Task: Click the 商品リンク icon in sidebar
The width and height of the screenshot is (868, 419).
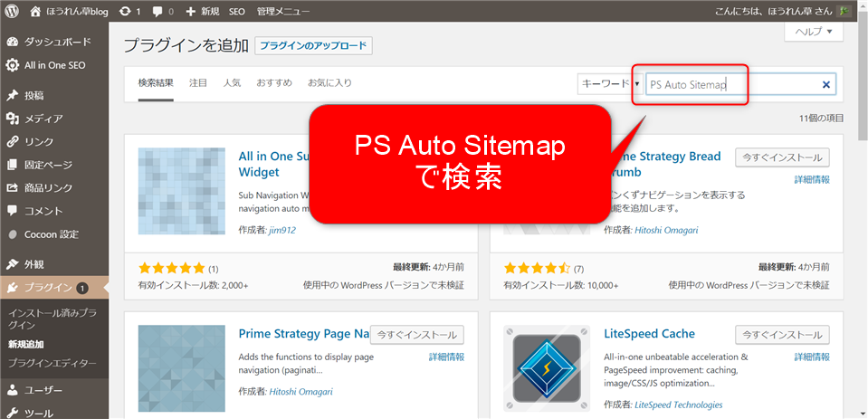Action: point(13,188)
